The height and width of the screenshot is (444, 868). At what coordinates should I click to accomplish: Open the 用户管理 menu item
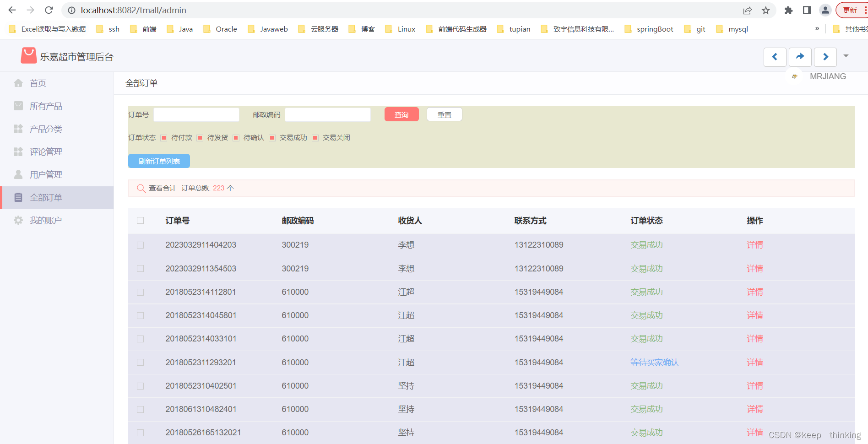46,174
